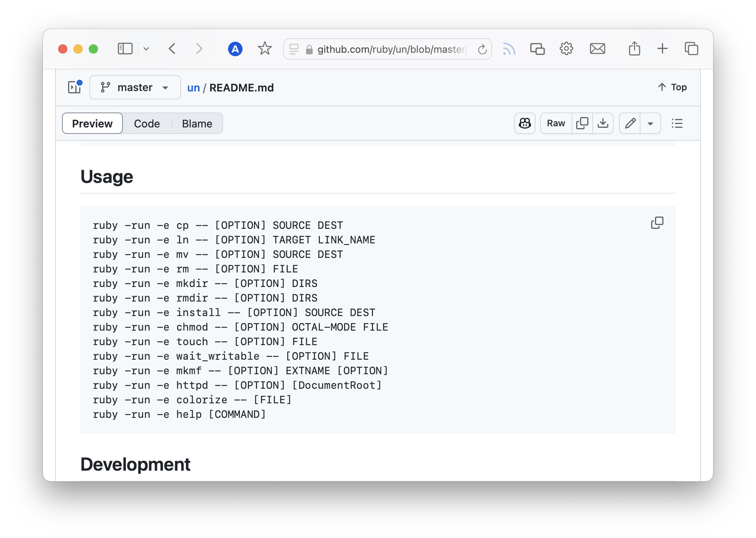Open the RSS feed extension
Image resolution: width=756 pixels, height=538 pixels.
pyautogui.click(x=509, y=49)
